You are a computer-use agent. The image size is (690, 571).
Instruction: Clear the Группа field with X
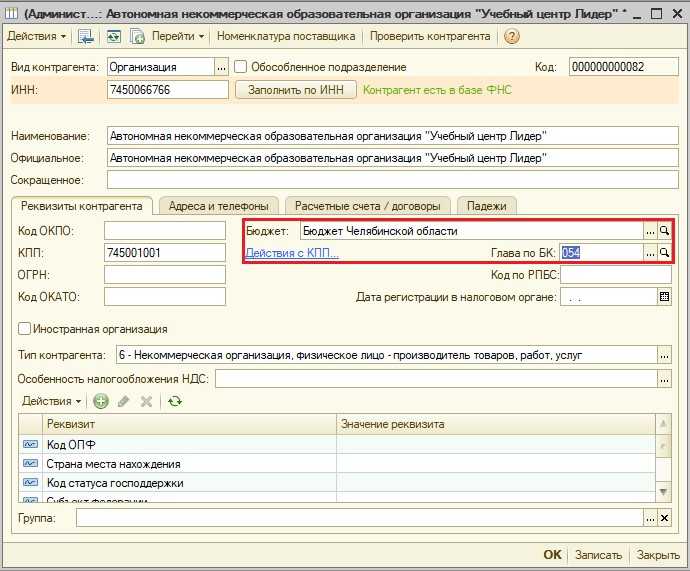tap(664, 518)
